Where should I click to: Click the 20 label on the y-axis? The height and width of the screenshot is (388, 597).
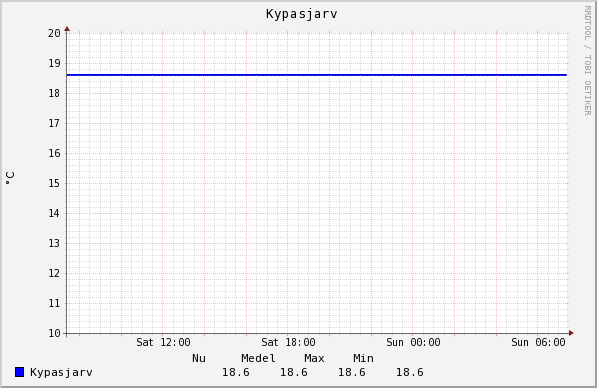coord(54,33)
